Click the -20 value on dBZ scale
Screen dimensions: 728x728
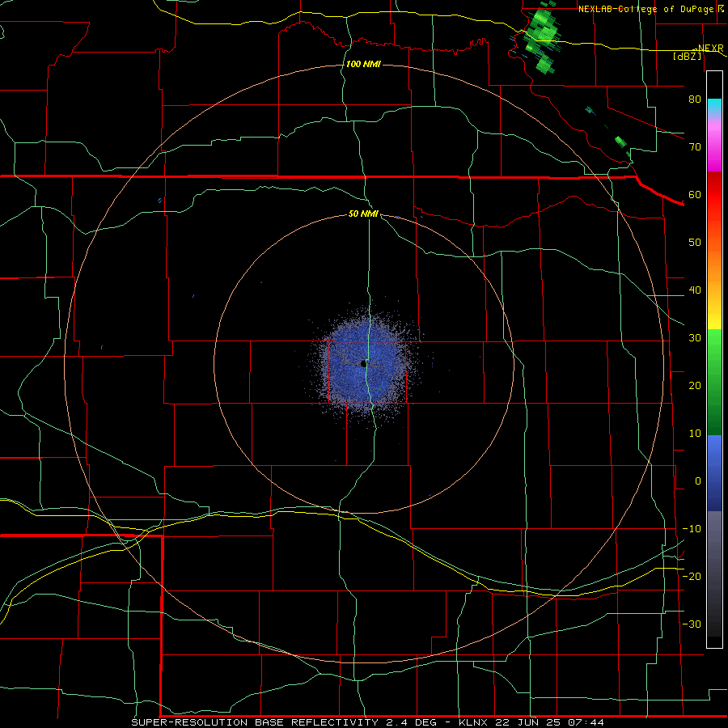click(x=692, y=576)
